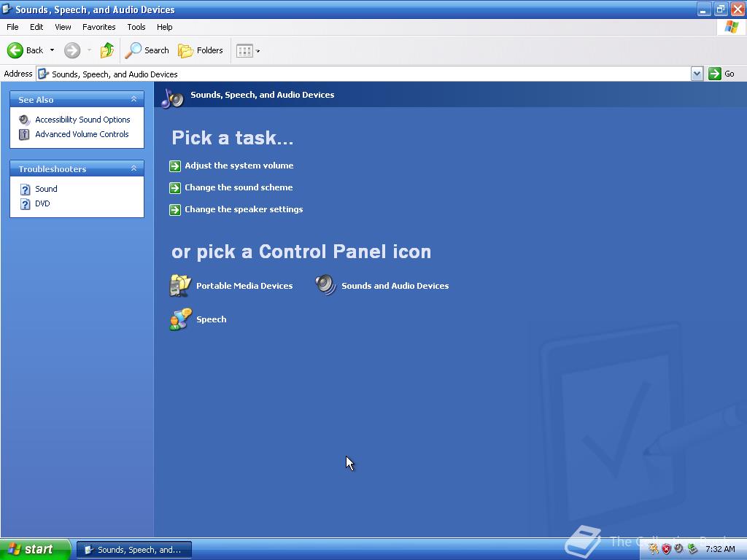747x560 pixels.
Task: Click the Forward history dropdown arrow
Action: [x=89, y=50]
